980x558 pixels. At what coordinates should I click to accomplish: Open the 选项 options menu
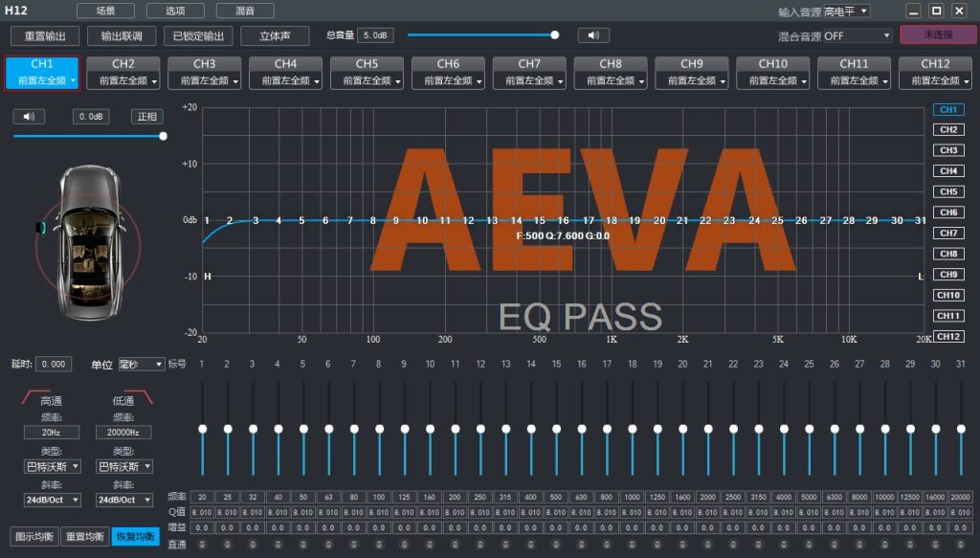coord(176,11)
